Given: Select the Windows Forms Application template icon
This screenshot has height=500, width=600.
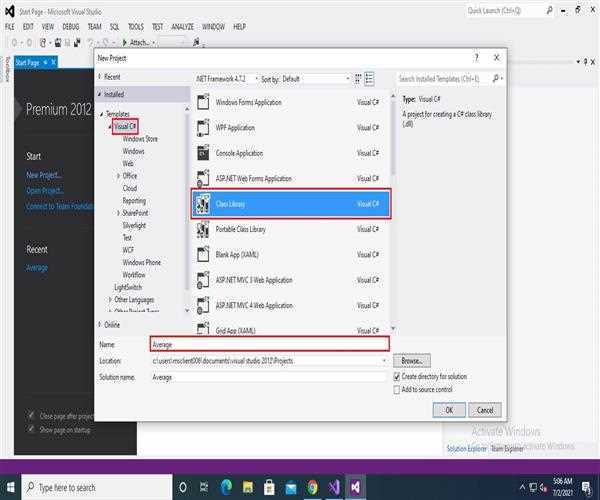Looking at the screenshot, I should [x=203, y=102].
